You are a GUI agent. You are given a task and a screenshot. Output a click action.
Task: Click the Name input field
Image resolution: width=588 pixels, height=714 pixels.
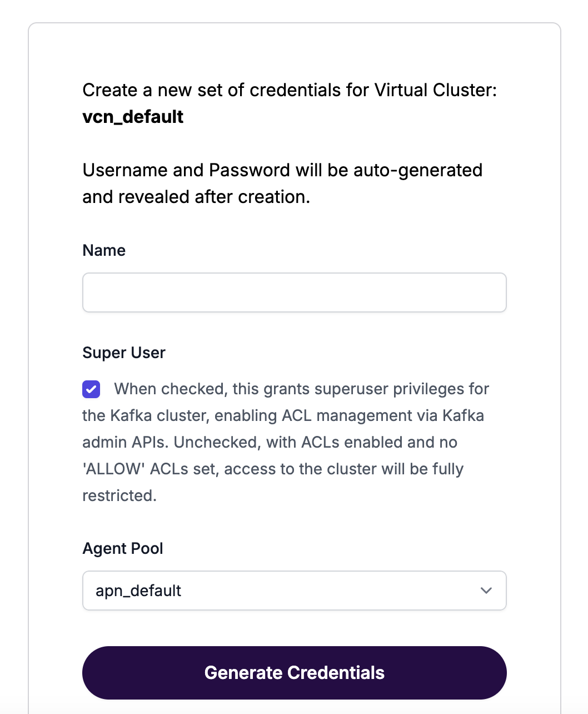294,292
